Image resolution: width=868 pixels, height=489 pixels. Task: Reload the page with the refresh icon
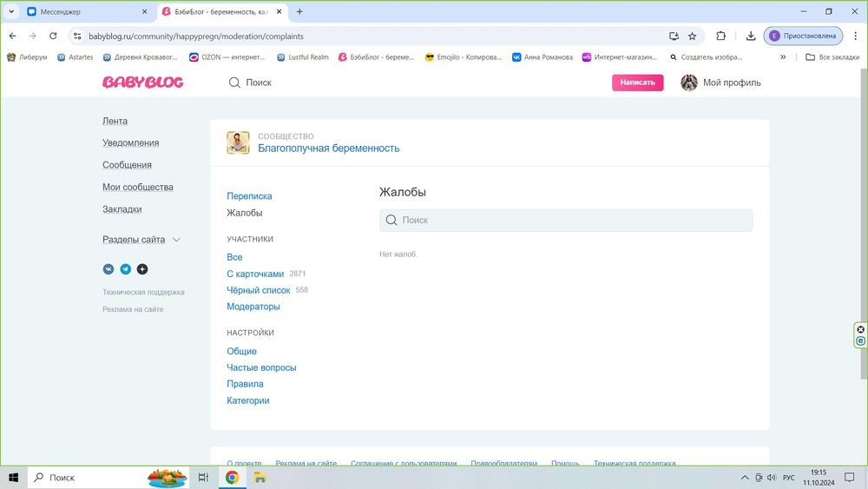[x=53, y=36]
